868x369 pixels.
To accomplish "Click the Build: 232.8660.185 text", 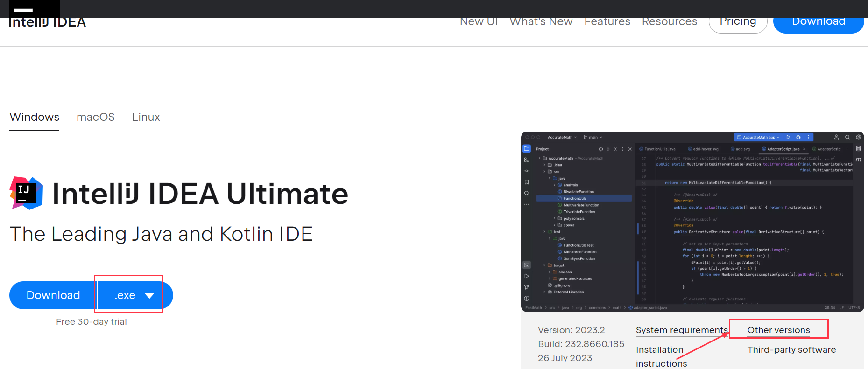I will [x=581, y=344].
